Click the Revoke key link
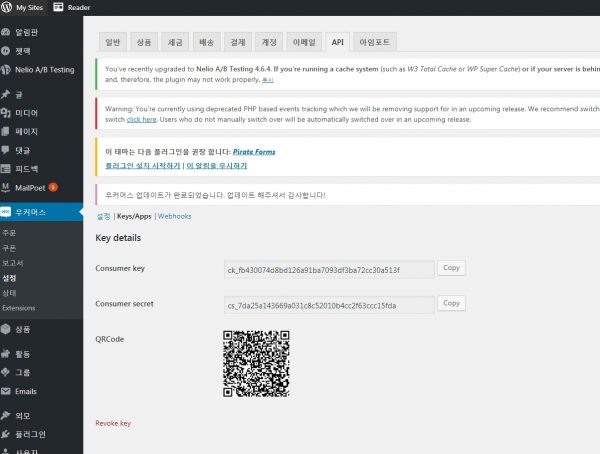The image size is (600, 454). (x=113, y=423)
